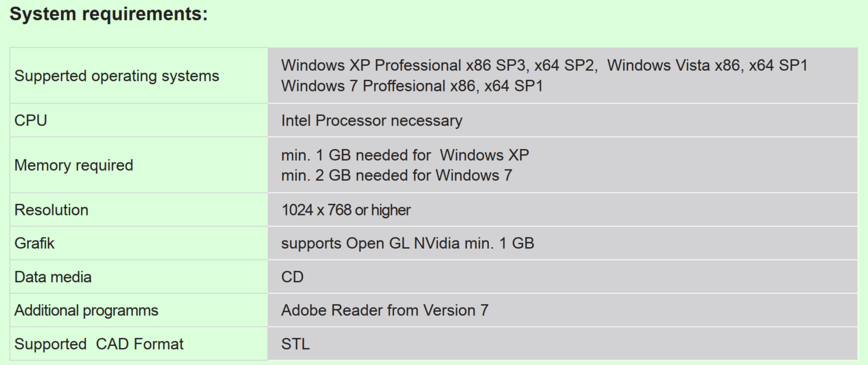
Task: Click the Supported CAD Format label
Action: click(x=99, y=344)
